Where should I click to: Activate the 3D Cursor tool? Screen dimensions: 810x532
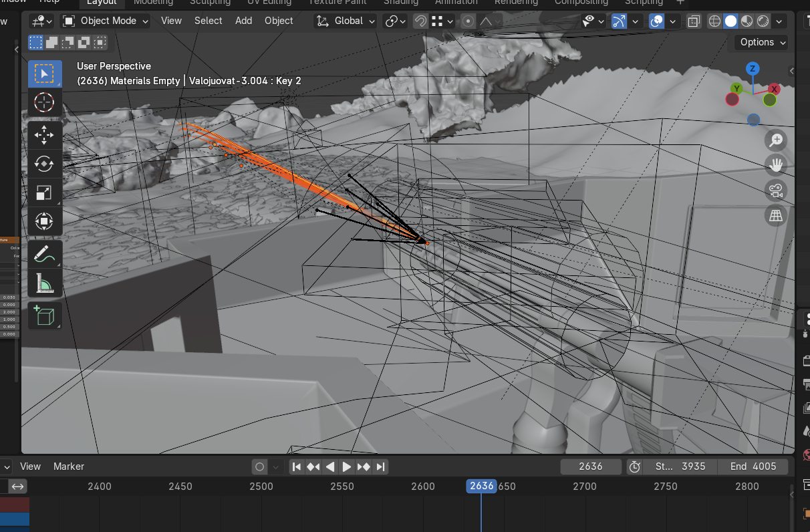45,102
